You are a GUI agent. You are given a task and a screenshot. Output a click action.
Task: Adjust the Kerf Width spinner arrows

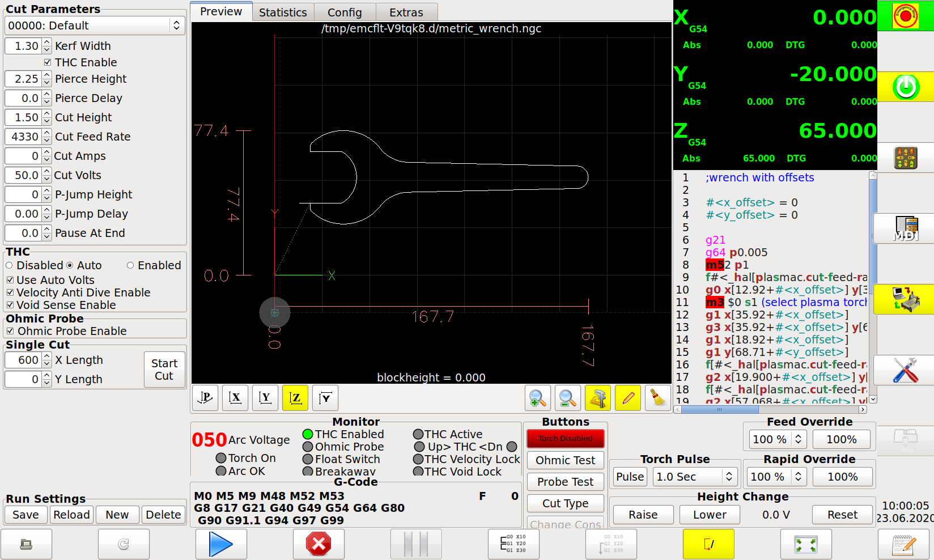click(x=46, y=46)
